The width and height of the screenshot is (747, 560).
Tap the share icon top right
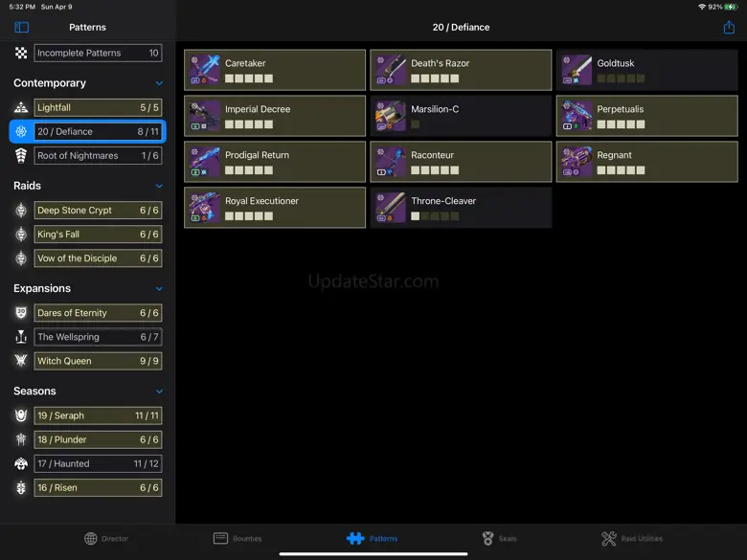click(729, 27)
